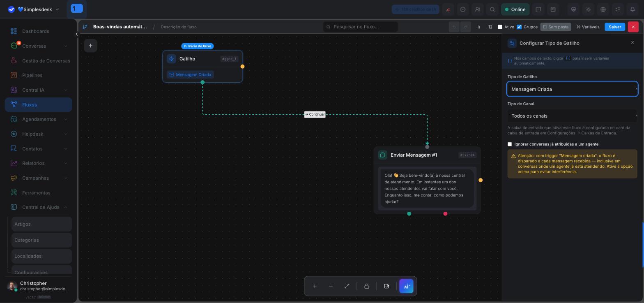This screenshot has height=303, width=644.
Task: Zoom out on the flow canvas
Action: click(331, 286)
